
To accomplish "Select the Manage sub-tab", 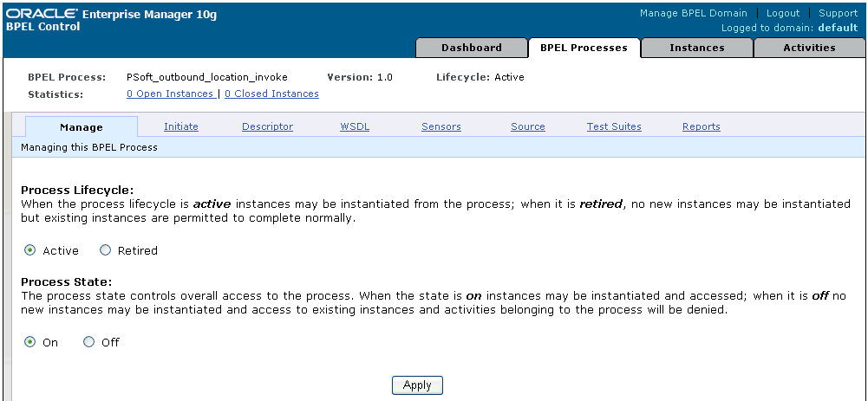I will pyautogui.click(x=82, y=127).
